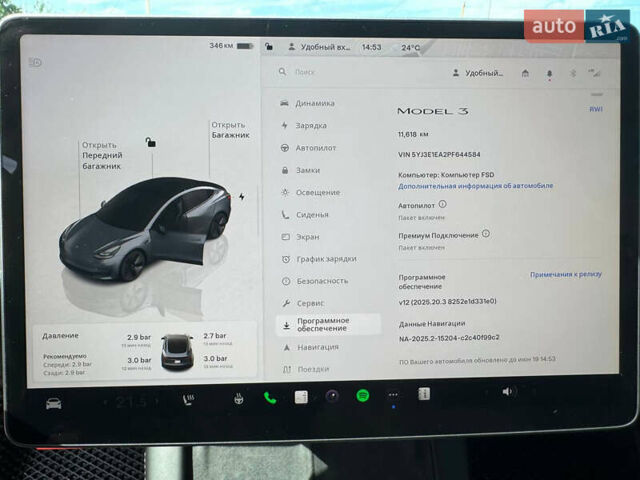640x480 pixels.
Task: Open the car controls icon in bottom bar
Action: point(54,403)
